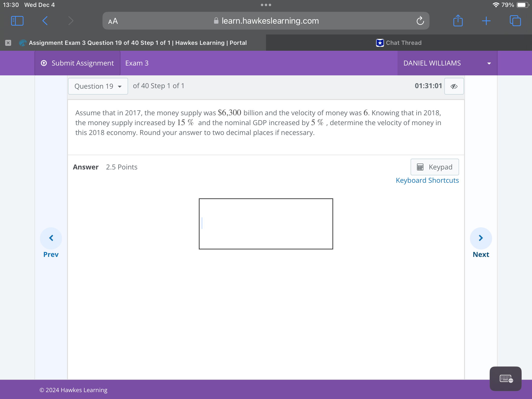The height and width of the screenshot is (399, 532).
Task: Open the DANIEL WILLIAMS user menu
Action: (447, 63)
